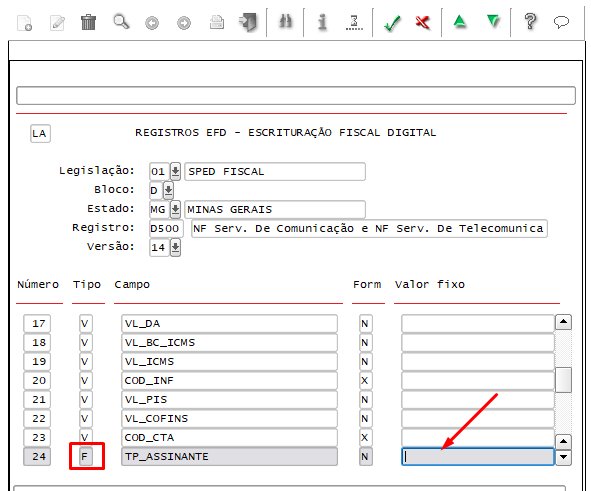Open the Bloco dropdown arrow
This screenshot has height=491, width=591.
pos(168,190)
